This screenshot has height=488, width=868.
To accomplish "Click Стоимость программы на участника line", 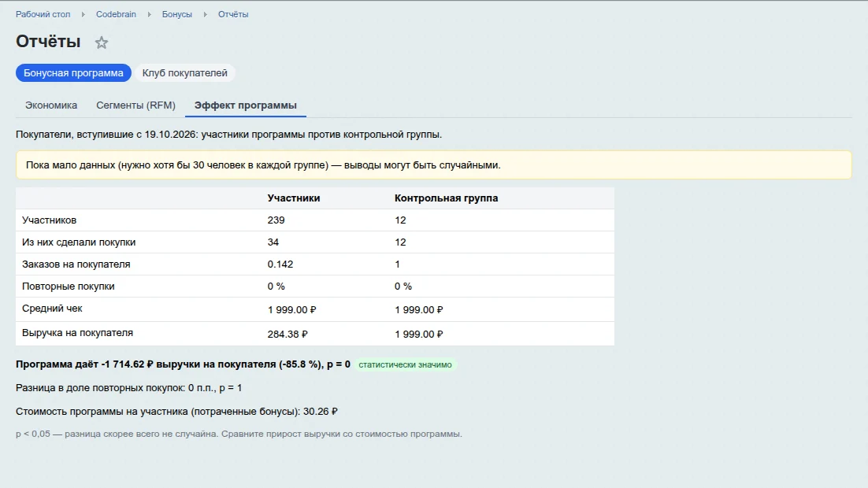I will coord(176,412).
